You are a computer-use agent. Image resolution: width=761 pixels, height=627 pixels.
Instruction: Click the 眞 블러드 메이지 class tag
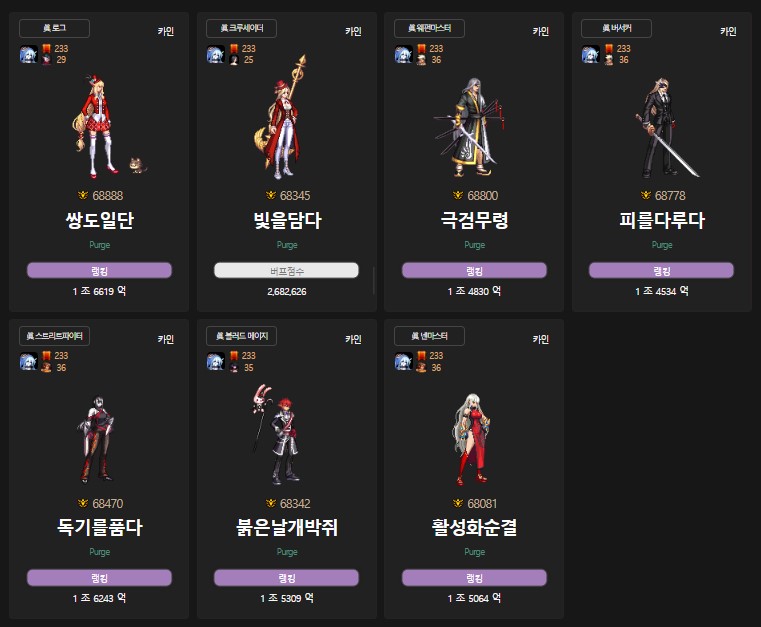tap(242, 336)
